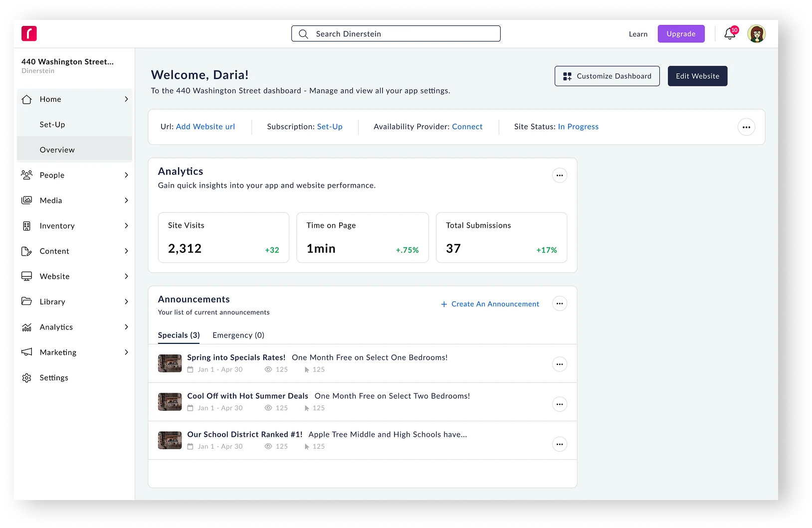The height and width of the screenshot is (528, 812).
Task: Expand the Content menu chevron
Action: tap(126, 251)
